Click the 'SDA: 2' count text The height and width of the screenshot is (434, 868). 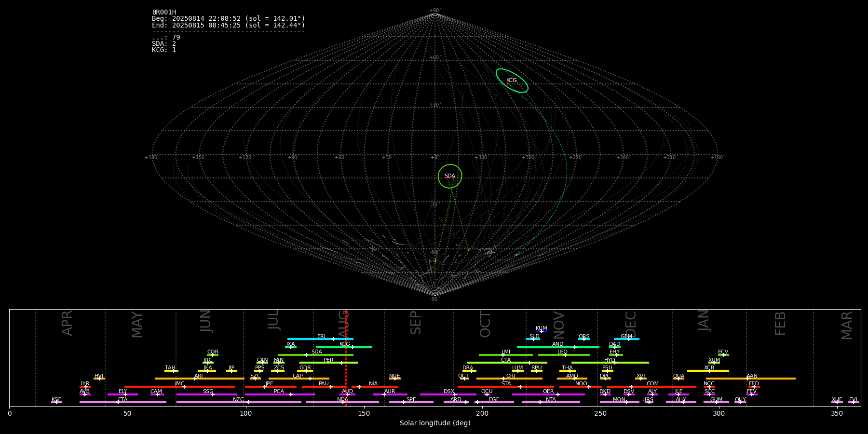164,44
